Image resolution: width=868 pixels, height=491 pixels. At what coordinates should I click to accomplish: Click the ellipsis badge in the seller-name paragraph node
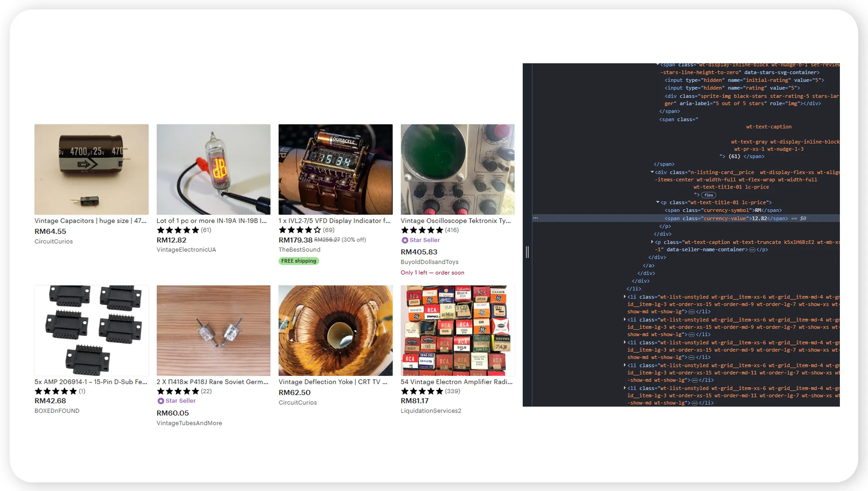click(x=752, y=250)
